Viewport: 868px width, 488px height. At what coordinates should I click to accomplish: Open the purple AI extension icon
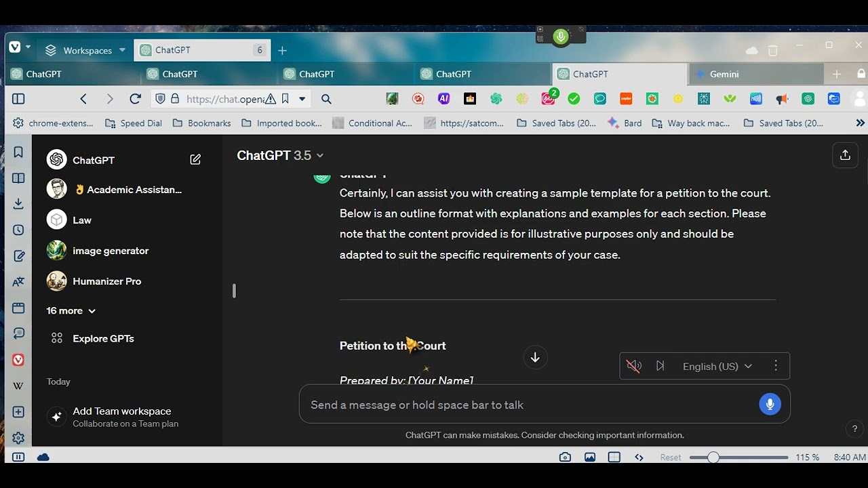(x=444, y=99)
